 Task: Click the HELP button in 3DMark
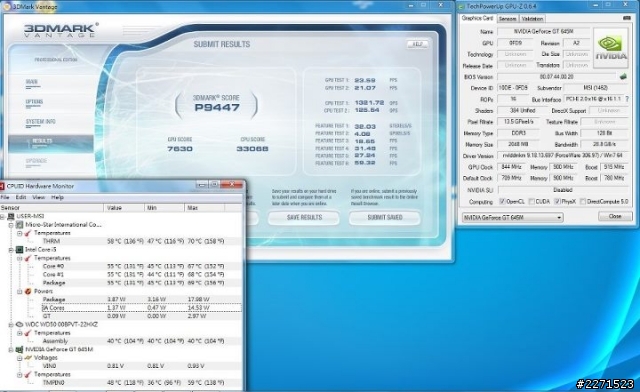click(x=417, y=44)
